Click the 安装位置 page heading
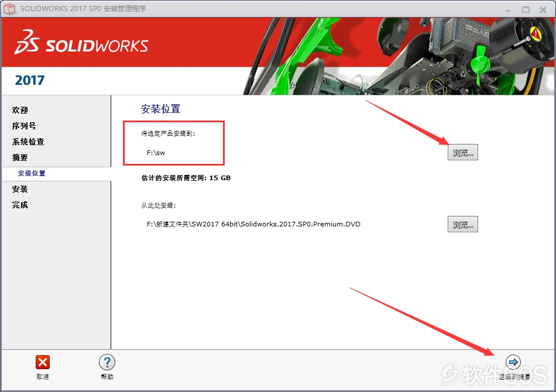Screen dimensions: 556x392 pos(160,109)
